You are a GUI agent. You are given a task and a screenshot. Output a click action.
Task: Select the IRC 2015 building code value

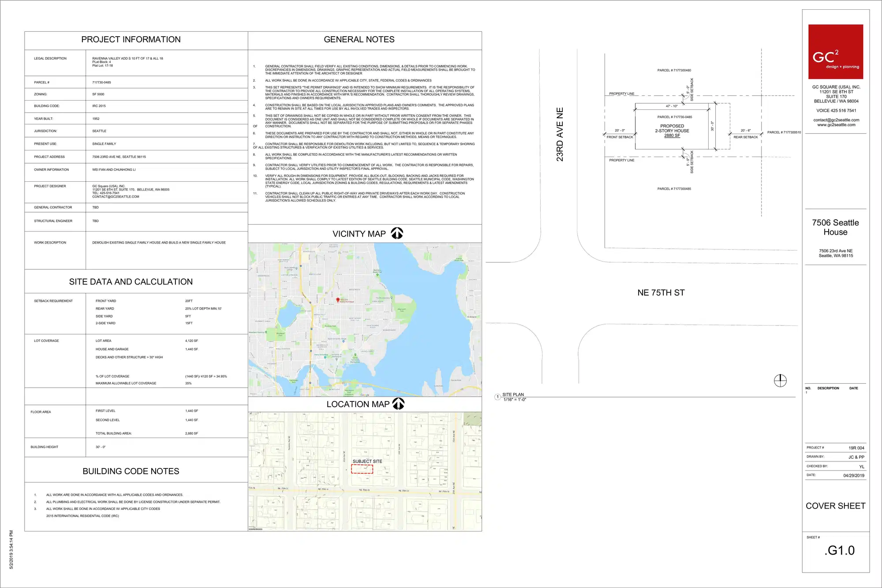pos(99,106)
